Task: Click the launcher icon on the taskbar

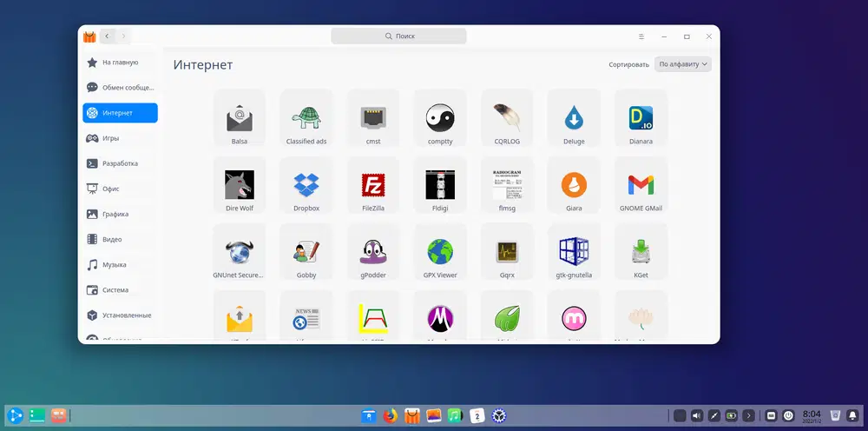Action: pos(15,415)
